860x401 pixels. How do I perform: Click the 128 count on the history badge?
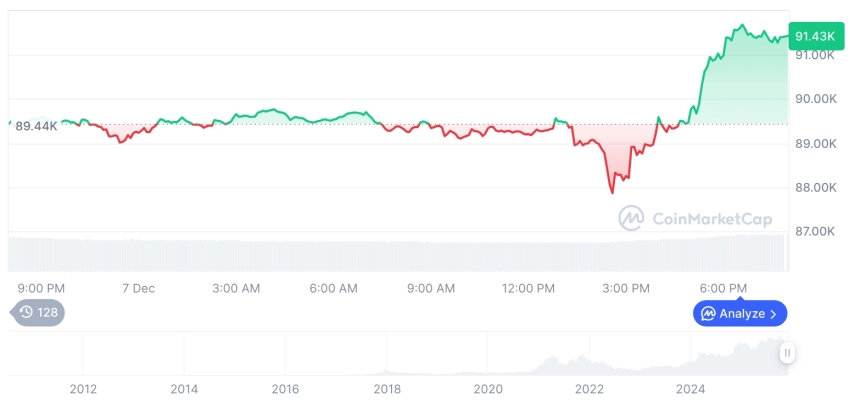click(47, 312)
